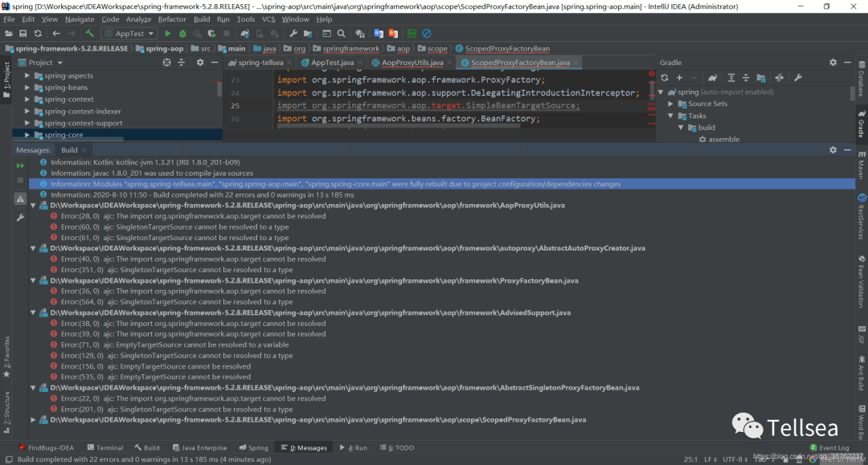Viewport: 868px width, 465px height.
Task: Run AppTest with the green play icon
Action: pyautogui.click(x=168, y=34)
